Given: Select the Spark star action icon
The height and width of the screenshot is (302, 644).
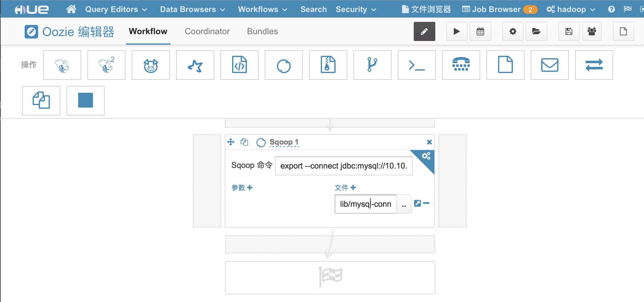Looking at the screenshot, I should [195, 65].
